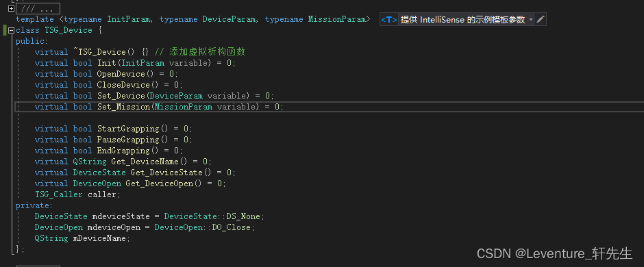Viewport: 644px width, 267px height.
Task: Click the 'private:' access specifier
Action: tap(34, 205)
